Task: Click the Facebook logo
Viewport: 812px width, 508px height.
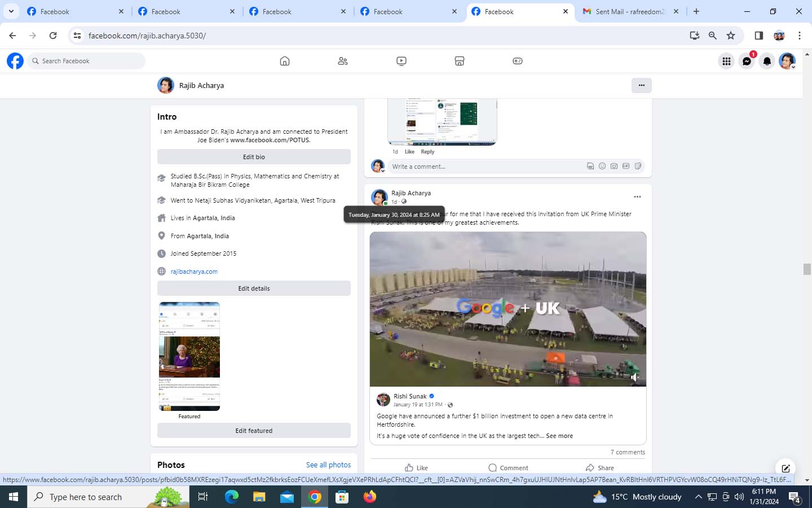Action: 15,61
